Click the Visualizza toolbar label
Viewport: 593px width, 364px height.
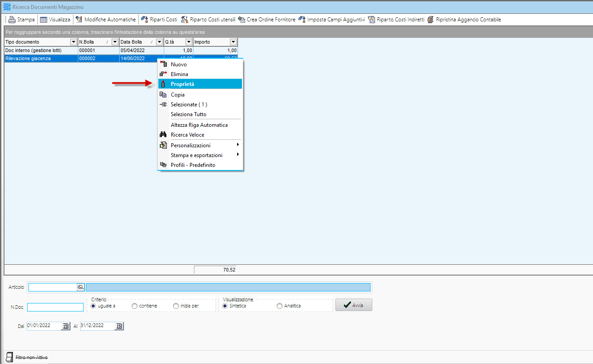click(60, 20)
